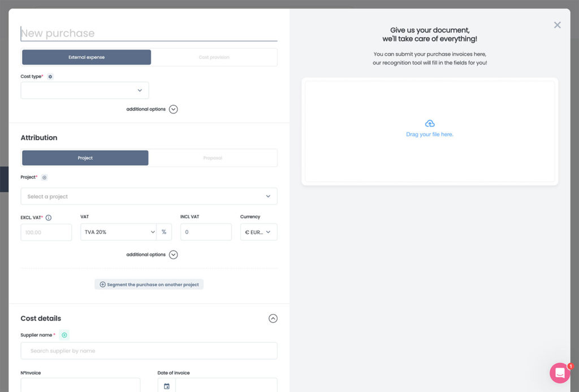Click the cloud upload icon

pyautogui.click(x=430, y=124)
